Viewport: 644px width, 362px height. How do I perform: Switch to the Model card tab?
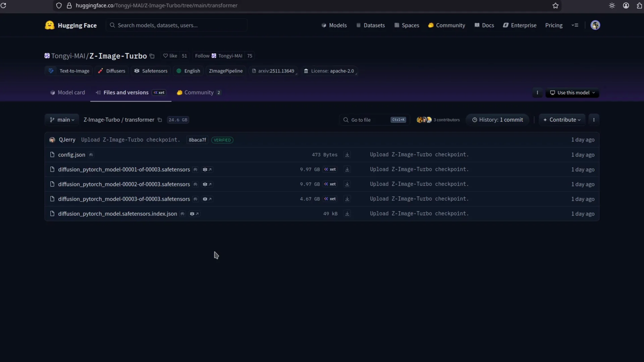coord(67,93)
